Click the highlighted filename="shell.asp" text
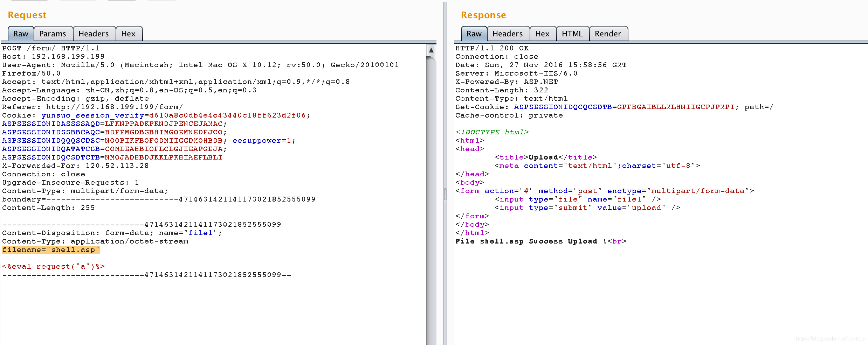 51,249
